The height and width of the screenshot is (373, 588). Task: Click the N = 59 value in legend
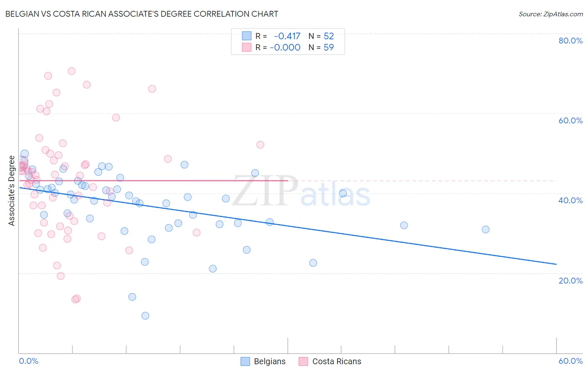coord(321,47)
